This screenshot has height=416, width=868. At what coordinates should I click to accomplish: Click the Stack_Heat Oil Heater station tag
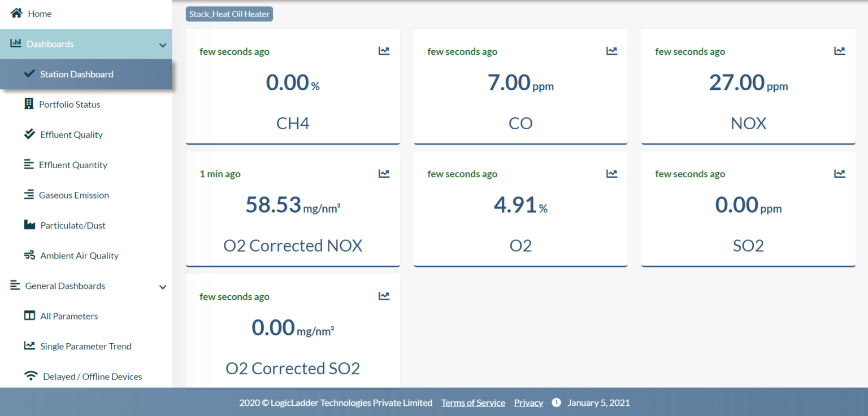pyautogui.click(x=229, y=14)
